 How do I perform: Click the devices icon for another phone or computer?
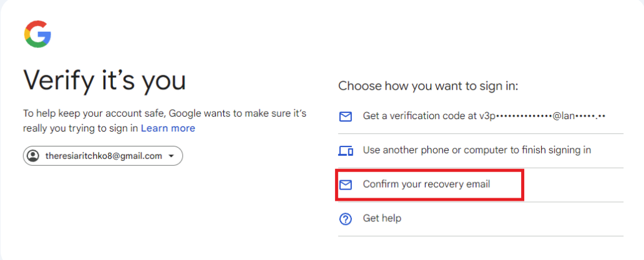(x=345, y=150)
